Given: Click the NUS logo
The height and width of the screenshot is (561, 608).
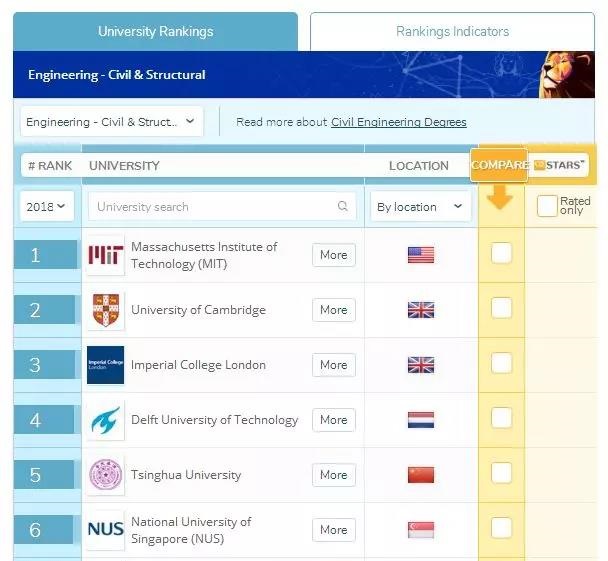Looking at the screenshot, I should [105, 530].
